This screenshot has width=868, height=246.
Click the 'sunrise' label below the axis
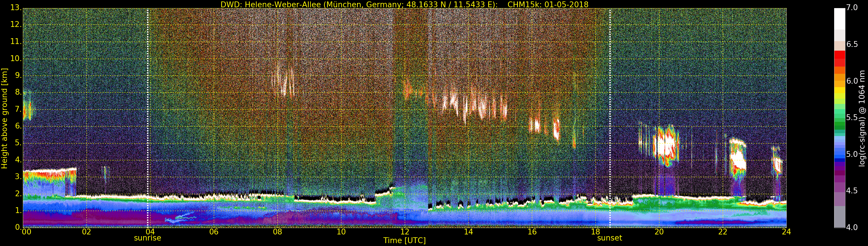[148, 238]
